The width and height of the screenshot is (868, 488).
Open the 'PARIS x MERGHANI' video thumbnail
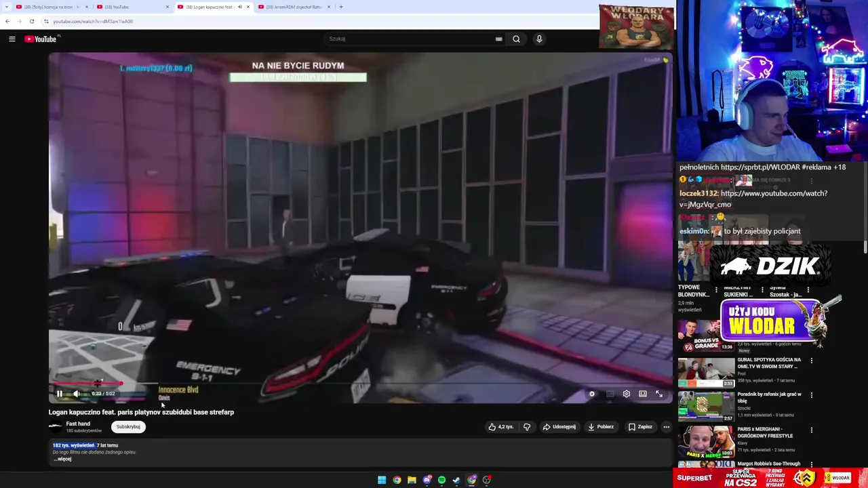coord(706,442)
